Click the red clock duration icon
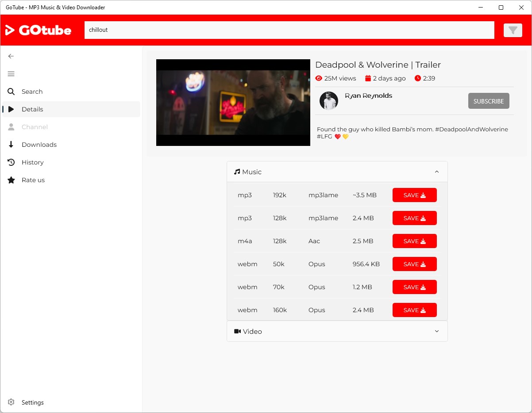 pos(418,78)
